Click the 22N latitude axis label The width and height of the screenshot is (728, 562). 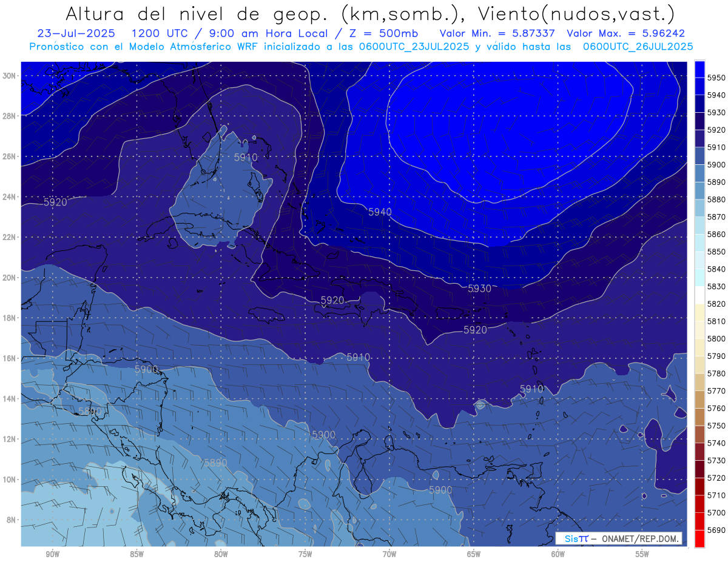point(9,237)
